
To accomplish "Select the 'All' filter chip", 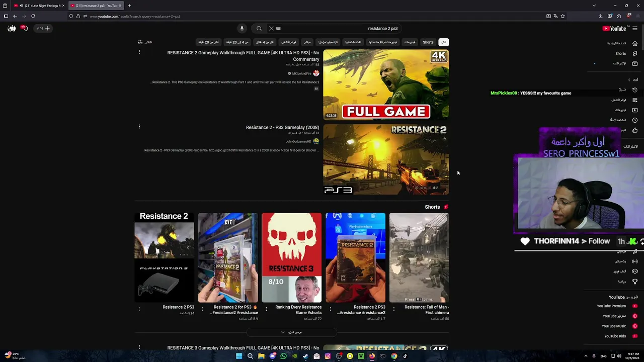I will (x=443, y=42).
